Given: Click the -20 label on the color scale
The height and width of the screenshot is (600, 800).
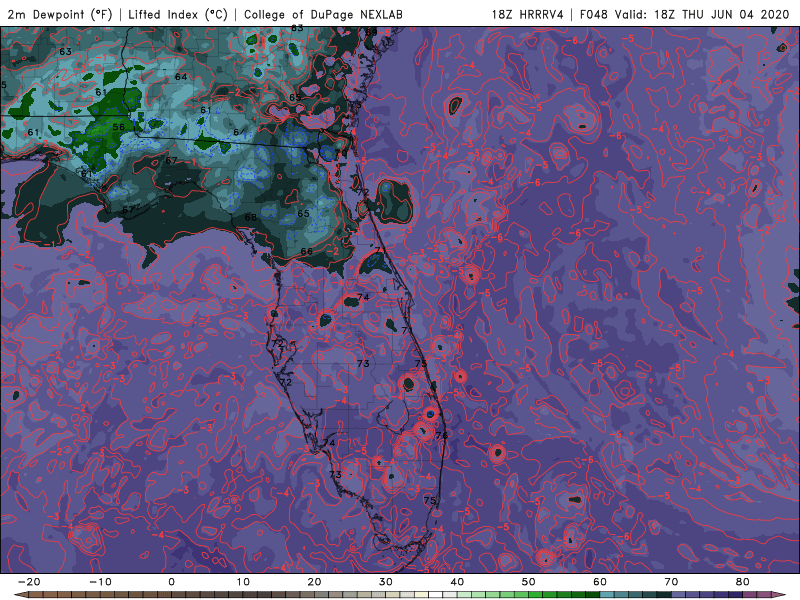Looking at the screenshot, I should [x=29, y=582].
